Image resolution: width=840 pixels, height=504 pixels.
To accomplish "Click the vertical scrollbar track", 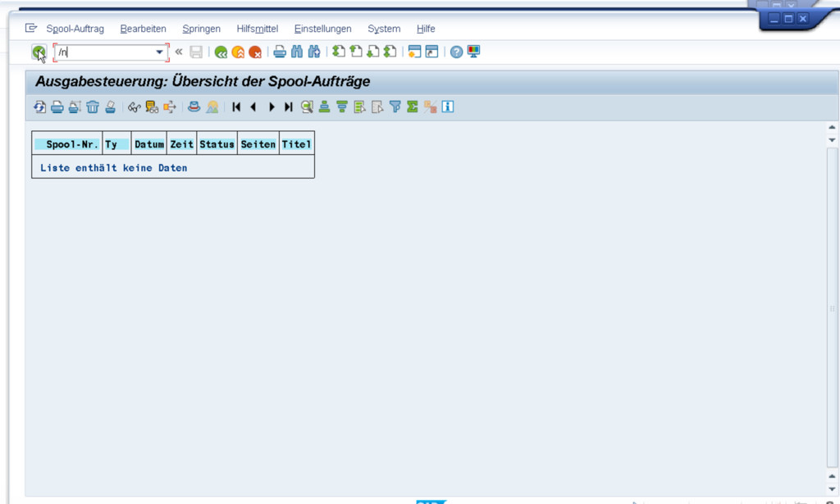I will 832,307.
